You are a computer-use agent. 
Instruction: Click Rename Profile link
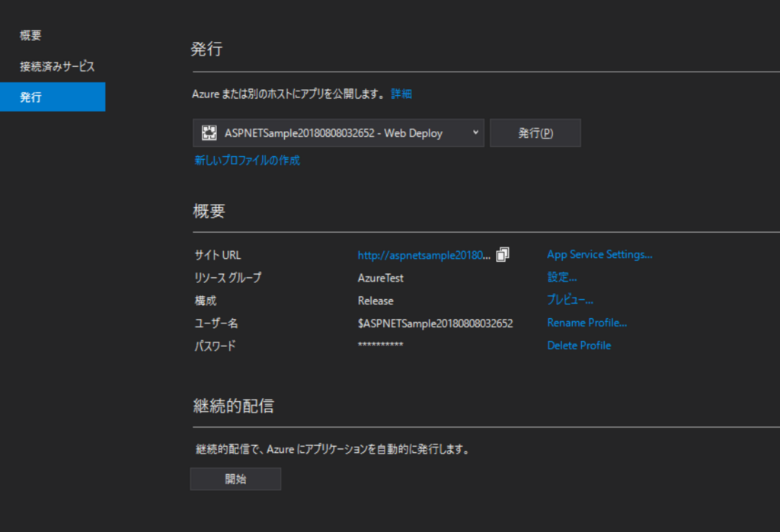[x=587, y=322]
